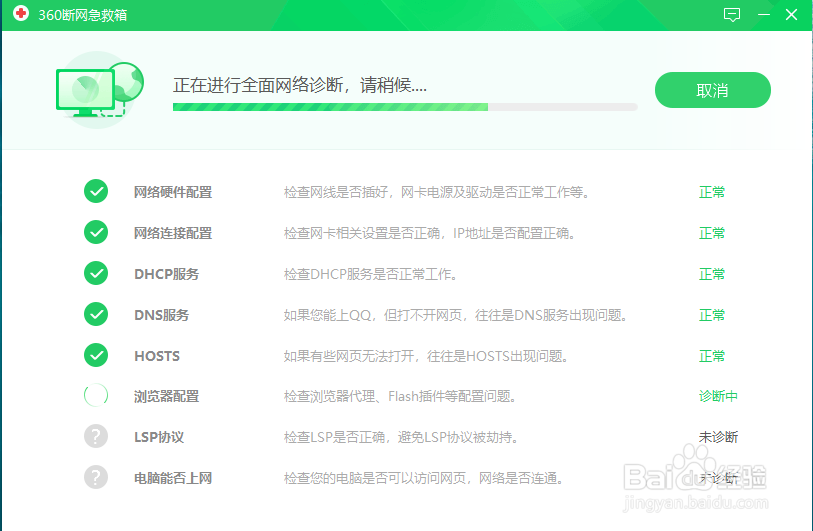Select the 浏览器配置 item label
813x531 pixels.
click(166, 397)
